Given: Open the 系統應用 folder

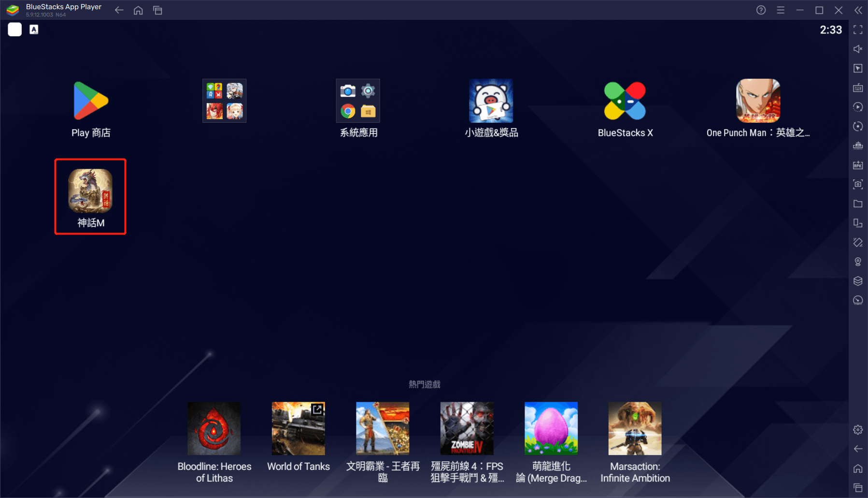Looking at the screenshot, I should click(358, 101).
